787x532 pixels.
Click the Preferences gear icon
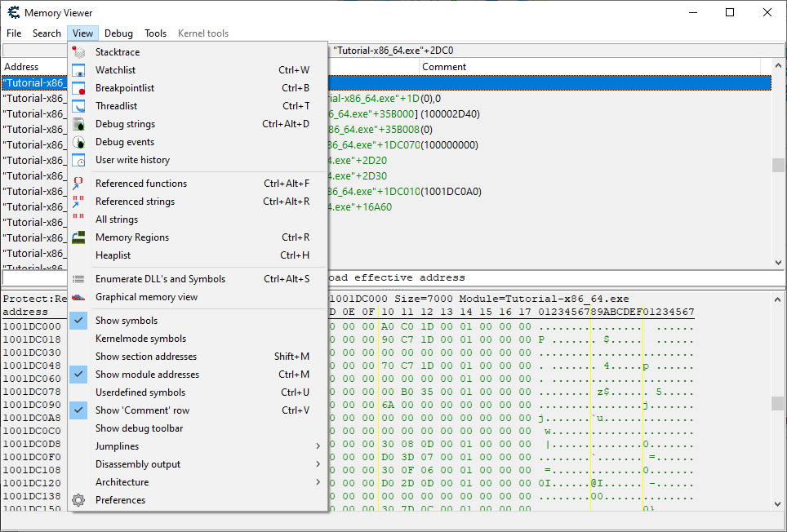point(79,500)
